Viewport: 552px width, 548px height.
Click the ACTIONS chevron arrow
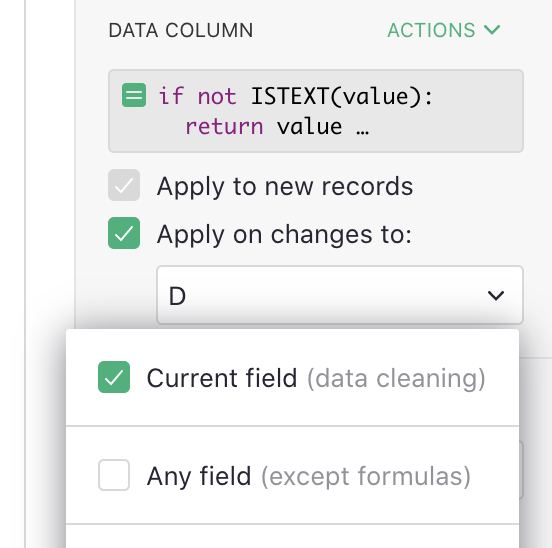click(x=492, y=30)
